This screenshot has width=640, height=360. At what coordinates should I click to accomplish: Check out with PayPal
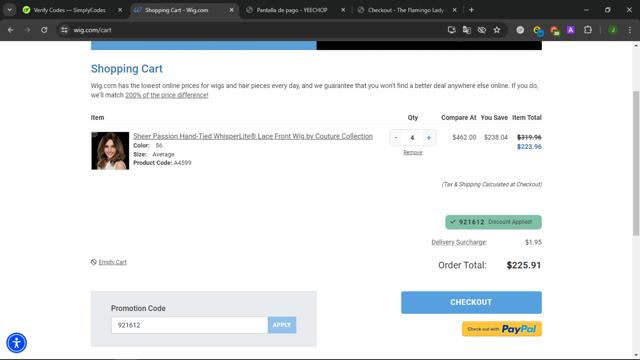(x=502, y=329)
